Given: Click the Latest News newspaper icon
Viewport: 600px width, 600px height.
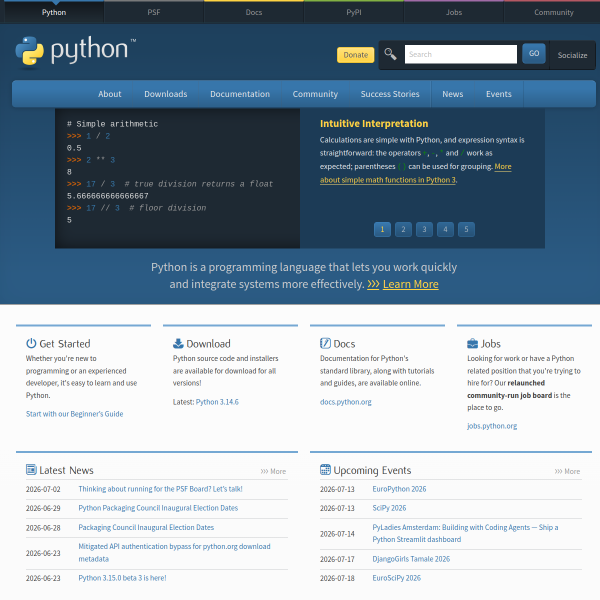Looking at the screenshot, I should [x=31, y=470].
